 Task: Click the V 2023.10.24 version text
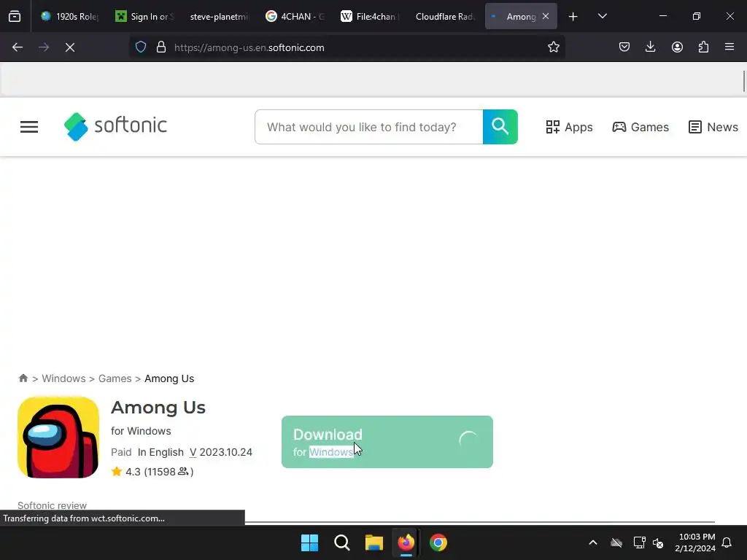click(221, 452)
